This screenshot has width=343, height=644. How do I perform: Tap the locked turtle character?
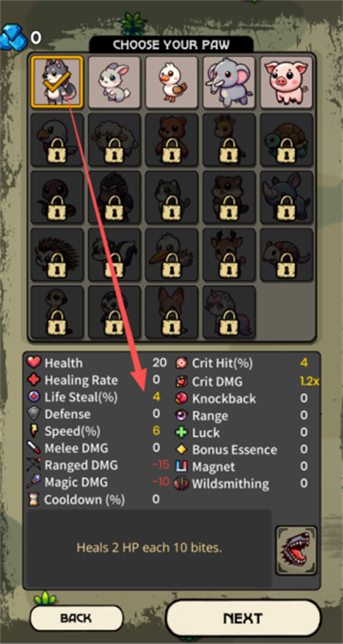pyautogui.click(x=286, y=139)
